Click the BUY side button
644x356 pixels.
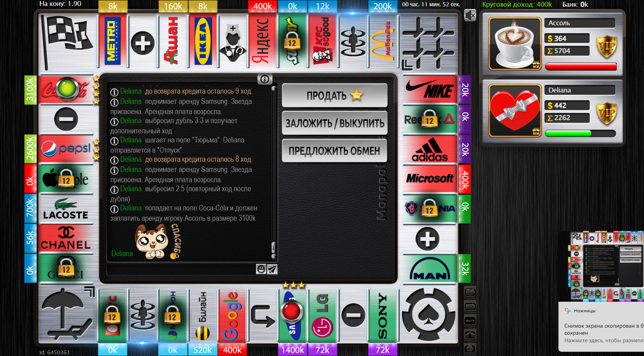470,321
